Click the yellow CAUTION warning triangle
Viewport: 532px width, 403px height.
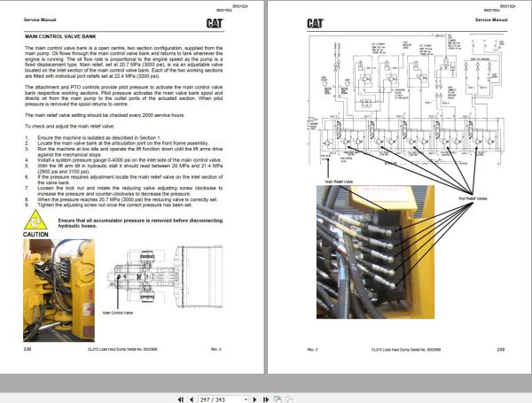tap(35, 220)
